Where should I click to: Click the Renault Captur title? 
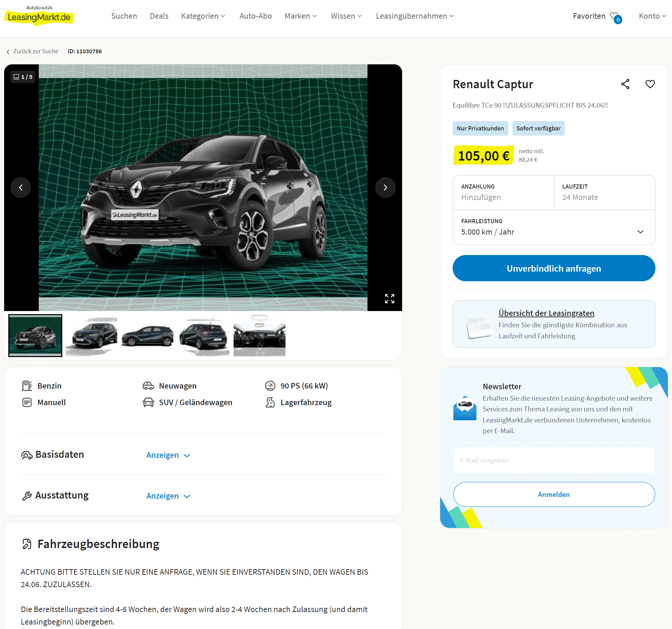click(493, 84)
